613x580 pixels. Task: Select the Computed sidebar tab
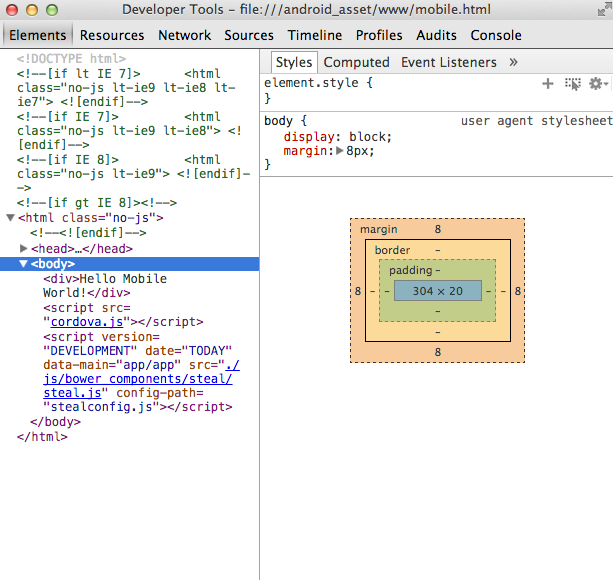point(356,62)
